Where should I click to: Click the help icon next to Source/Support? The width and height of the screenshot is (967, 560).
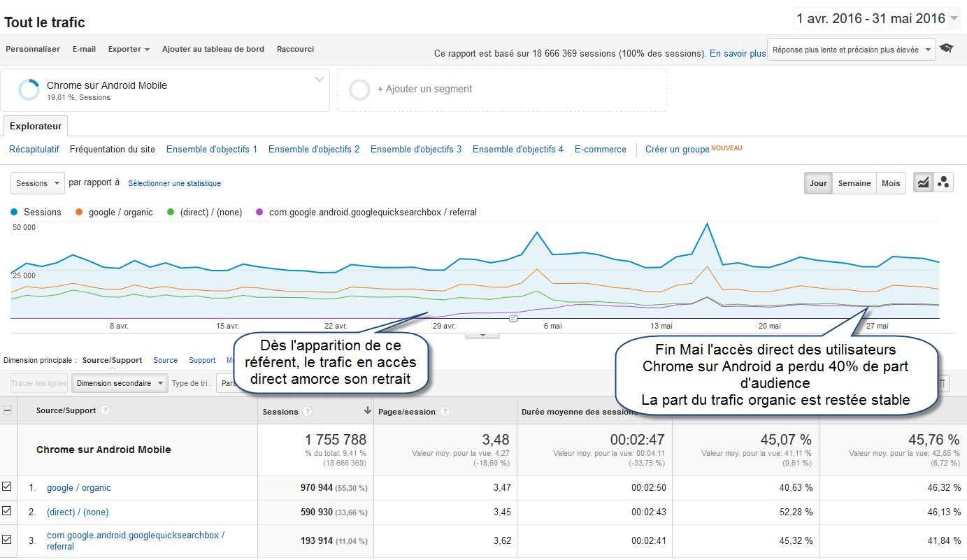pyautogui.click(x=105, y=410)
